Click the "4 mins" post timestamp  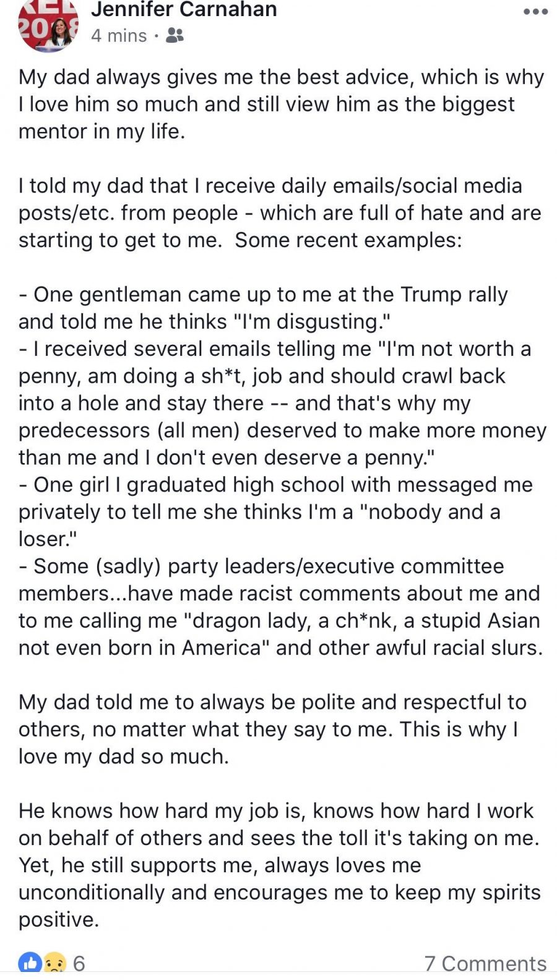coord(119,35)
